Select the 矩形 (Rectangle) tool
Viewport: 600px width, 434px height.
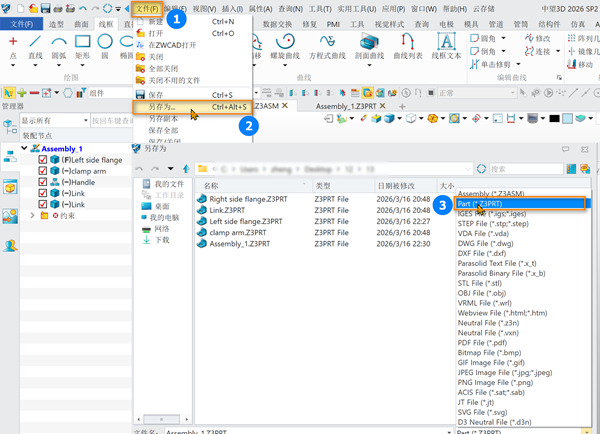click(x=82, y=47)
